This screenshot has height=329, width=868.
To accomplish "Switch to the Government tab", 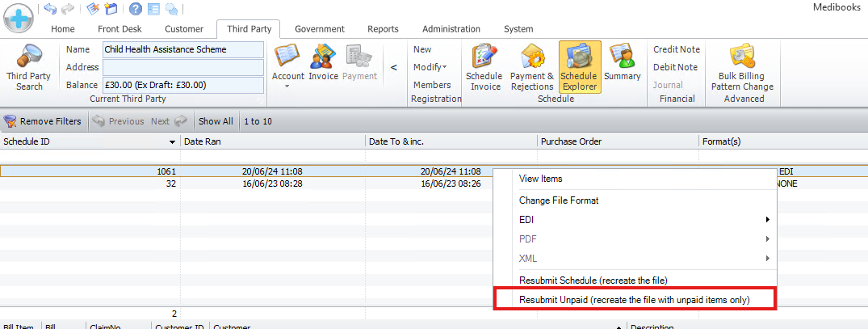I will click(x=319, y=29).
